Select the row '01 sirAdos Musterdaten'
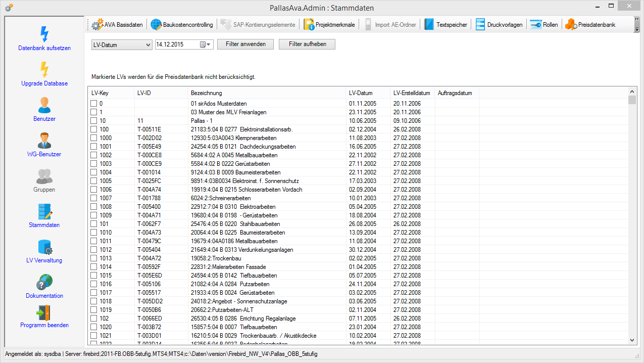This screenshot has height=363, width=644. pyautogui.click(x=219, y=104)
